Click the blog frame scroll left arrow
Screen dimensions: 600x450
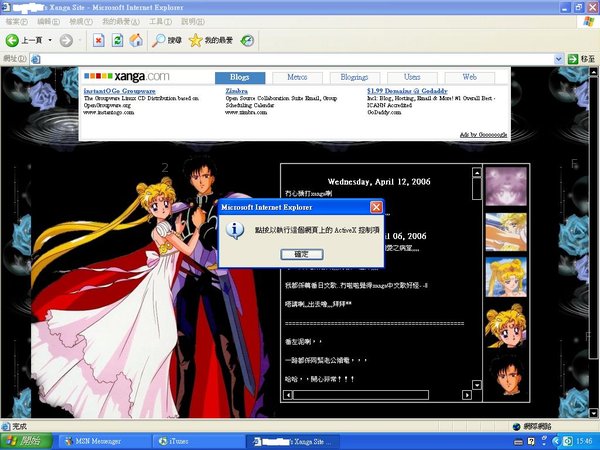pos(288,395)
